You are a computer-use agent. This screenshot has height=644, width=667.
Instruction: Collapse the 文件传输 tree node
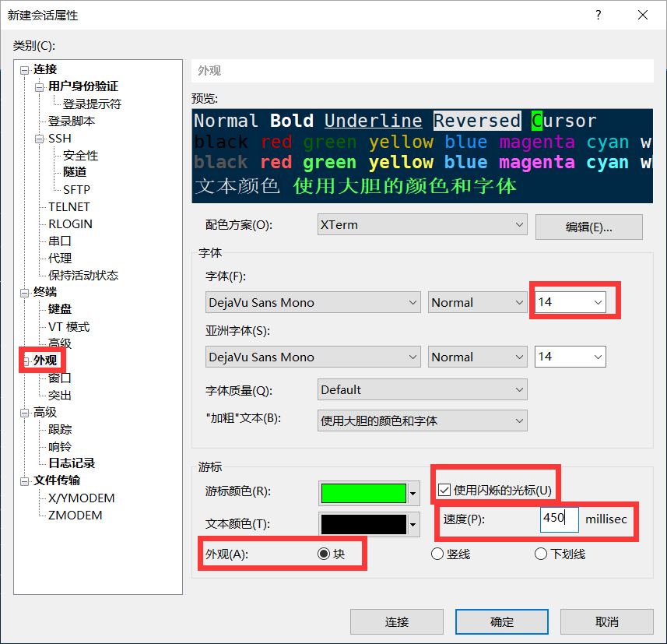[x=25, y=481]
